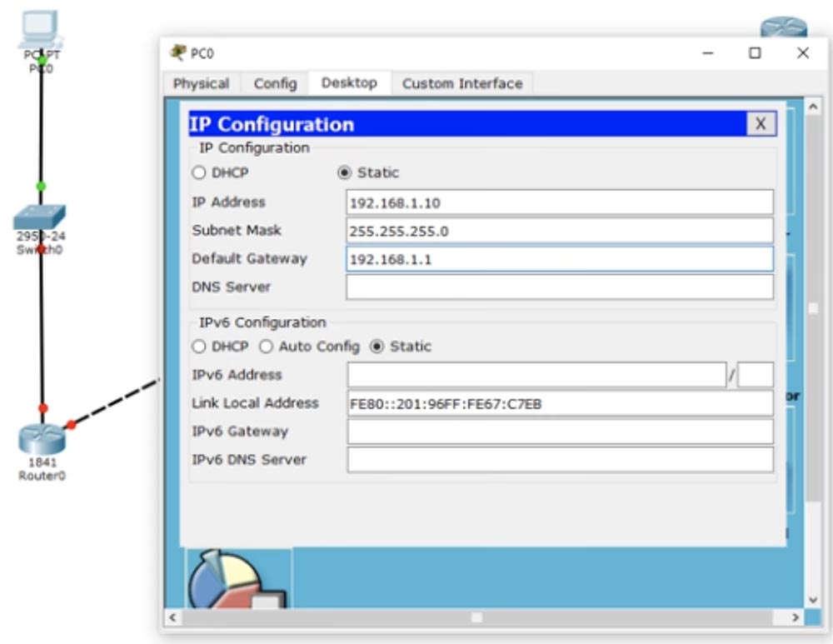Click the router icon behind PC0 window
The height and width of the screenshot is (644, 833).
tap(784, 27)
